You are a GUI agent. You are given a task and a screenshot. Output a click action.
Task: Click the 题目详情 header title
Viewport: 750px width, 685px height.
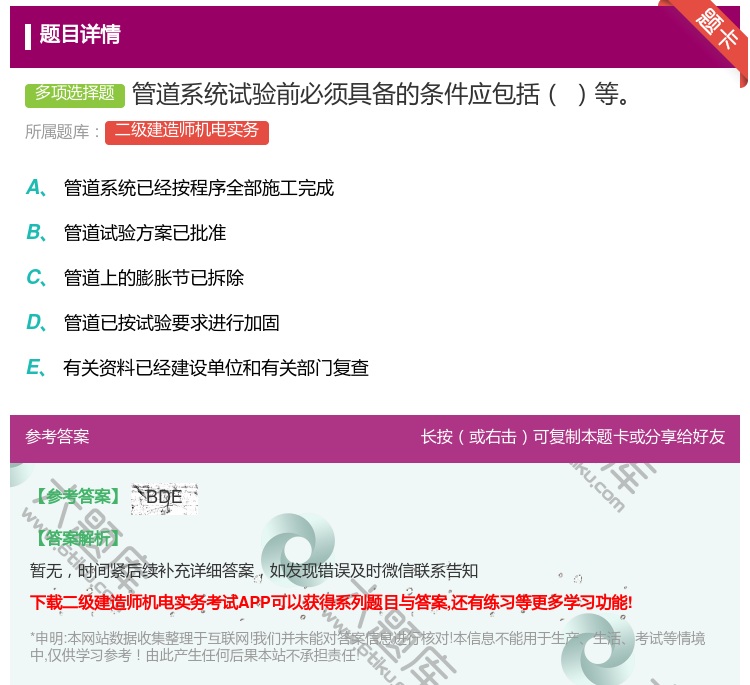pyautogui.click(x=80, y=34)
